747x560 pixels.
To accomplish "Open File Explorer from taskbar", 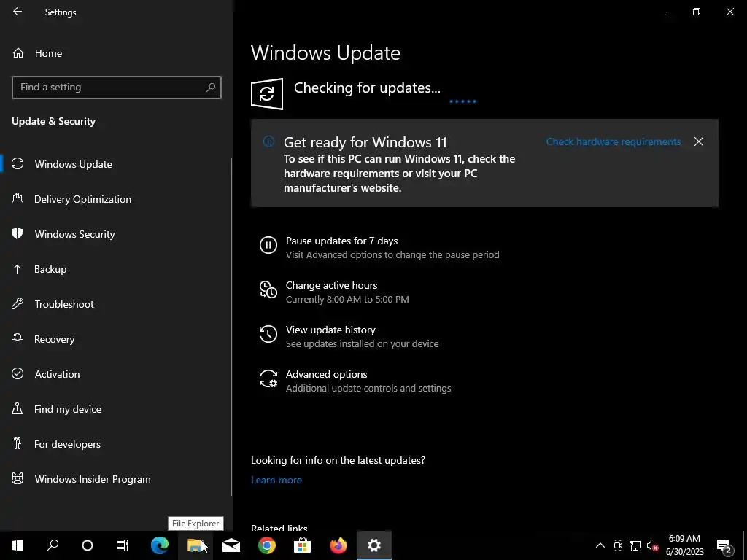I will click(x=196, y=545).
